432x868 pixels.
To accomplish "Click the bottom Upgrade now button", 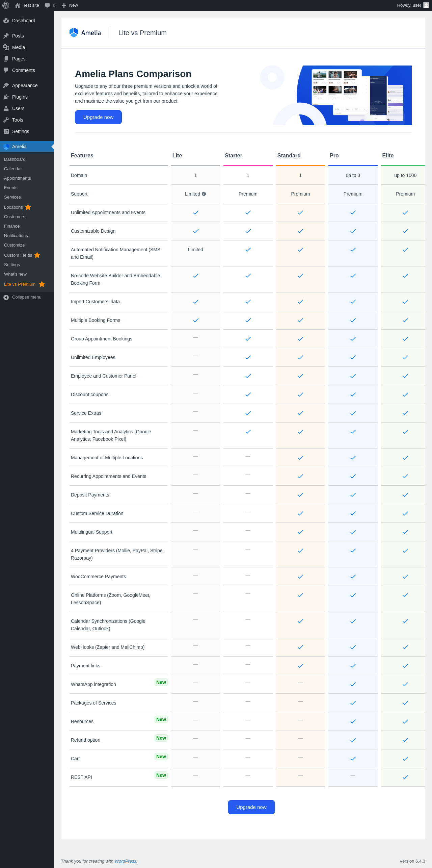I will click(x=251, y=807).
